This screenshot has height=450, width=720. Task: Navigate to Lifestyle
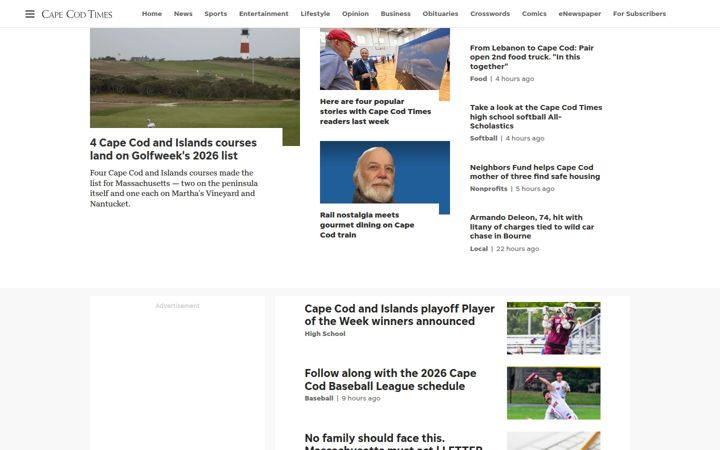click(315, 14)
